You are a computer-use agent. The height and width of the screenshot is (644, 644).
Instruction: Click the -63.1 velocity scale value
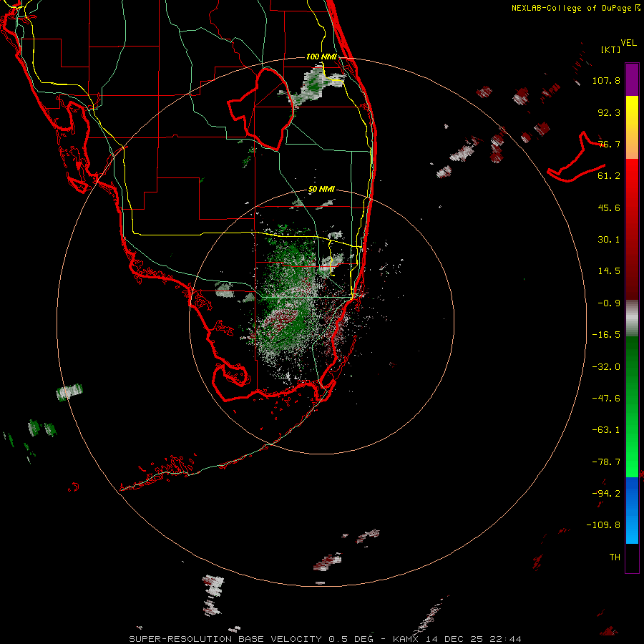[x=606, y=430]
